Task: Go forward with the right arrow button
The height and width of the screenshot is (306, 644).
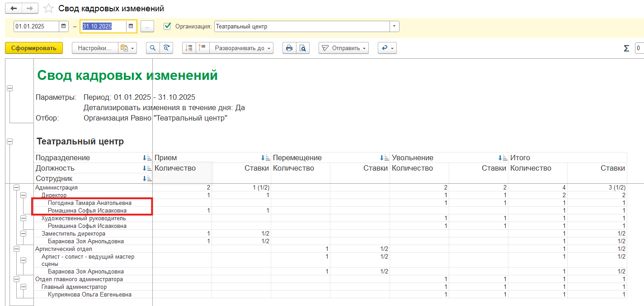Action: click(30, 9)
